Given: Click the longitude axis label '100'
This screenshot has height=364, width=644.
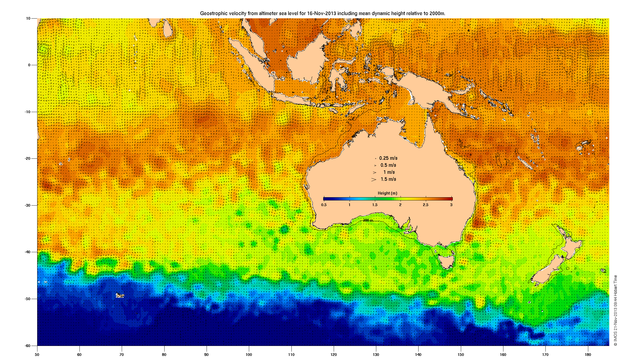Looking at the screenshot, I should (x=249, y=355).
